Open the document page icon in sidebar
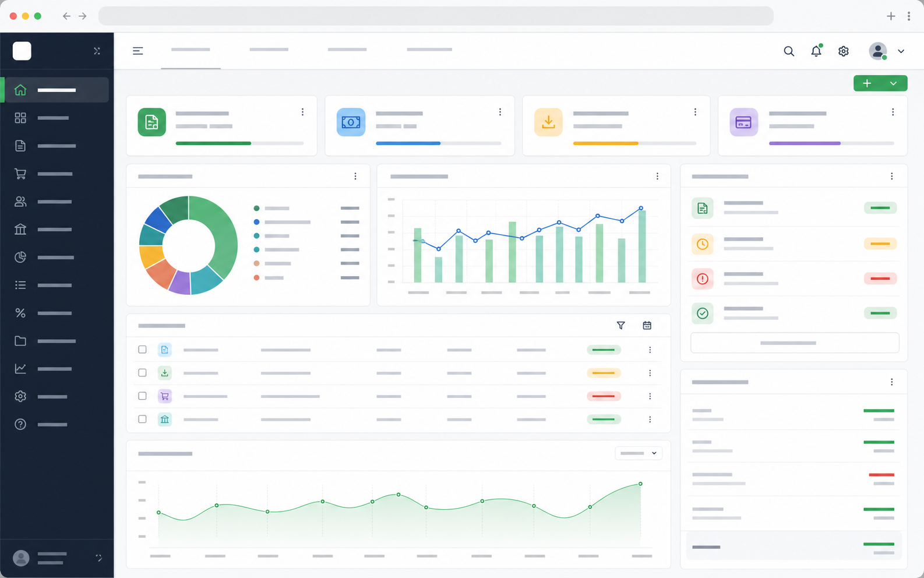 20,146
